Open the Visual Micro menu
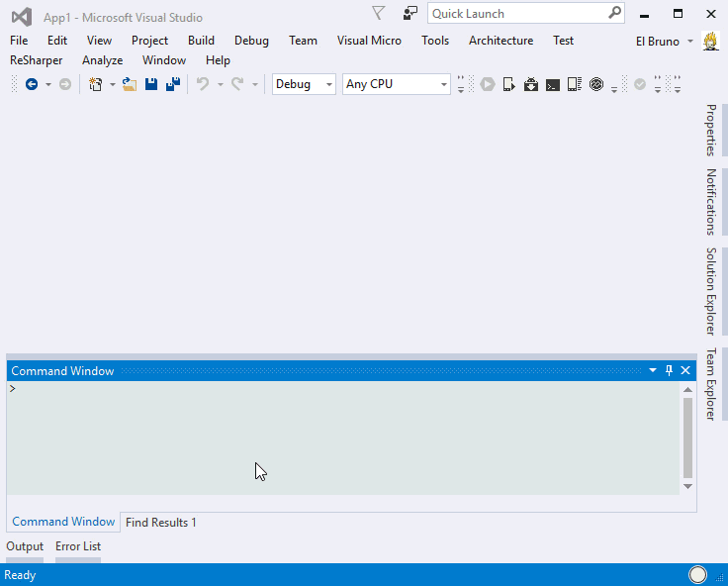 [x=369, y=41]
